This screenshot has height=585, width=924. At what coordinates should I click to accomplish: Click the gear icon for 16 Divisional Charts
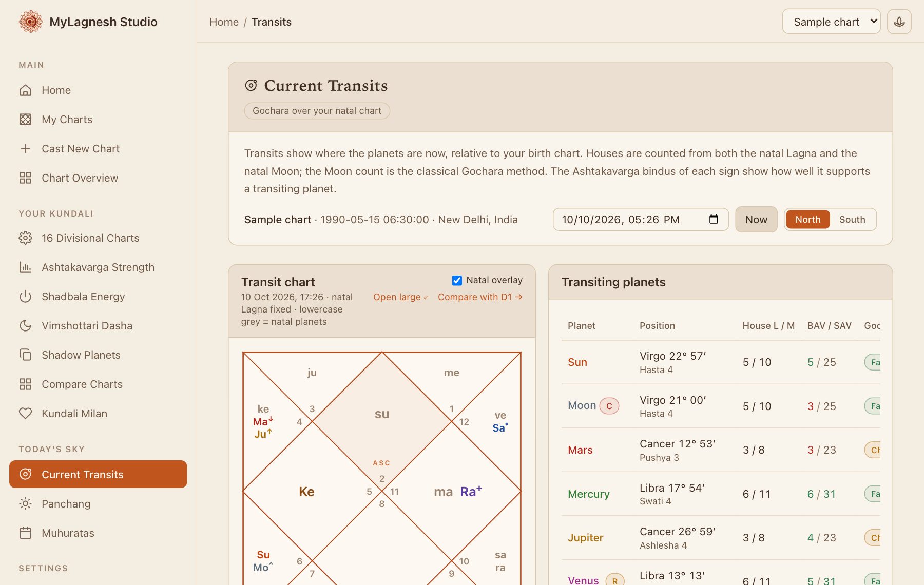(25, 238)
